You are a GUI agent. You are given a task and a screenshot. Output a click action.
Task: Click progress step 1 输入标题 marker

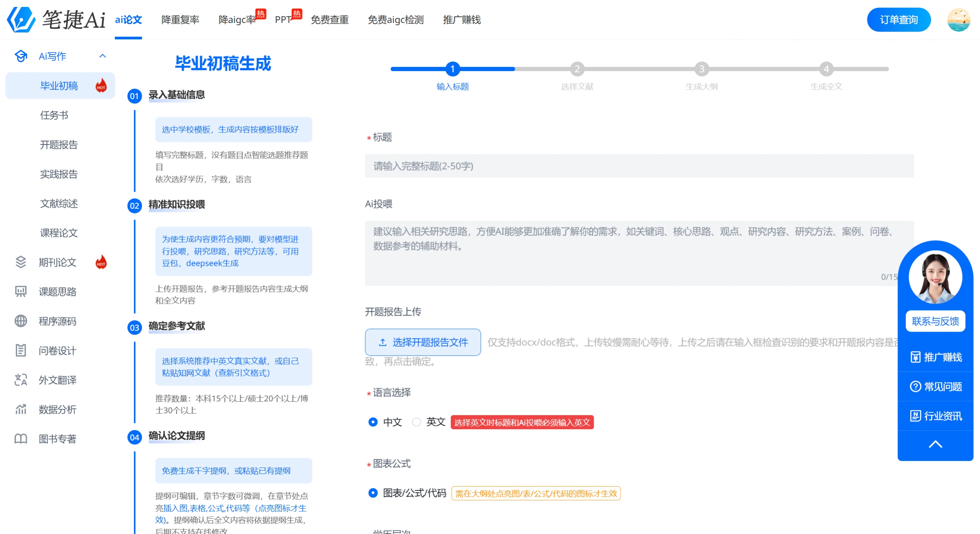click(452, 69)
